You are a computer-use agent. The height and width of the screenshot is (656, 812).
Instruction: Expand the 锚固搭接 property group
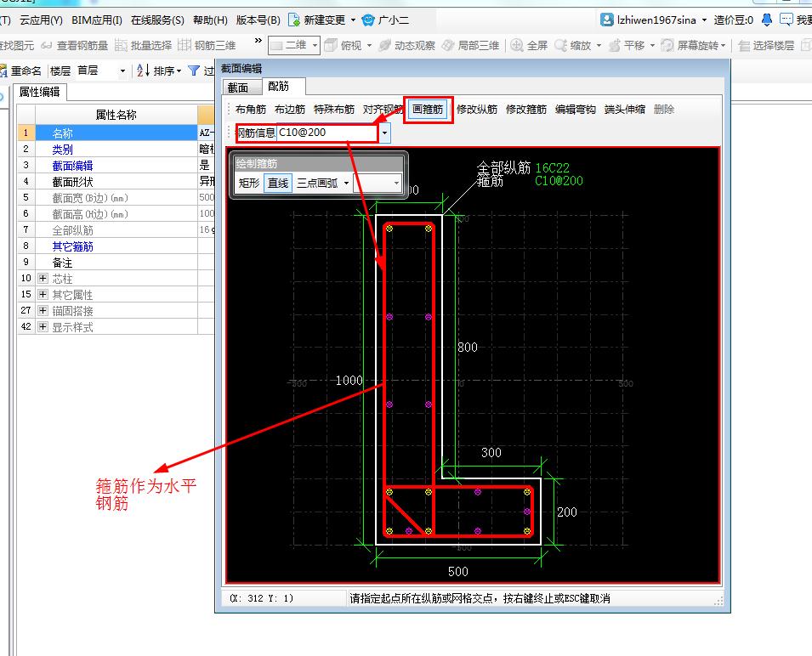click(43, 310)
